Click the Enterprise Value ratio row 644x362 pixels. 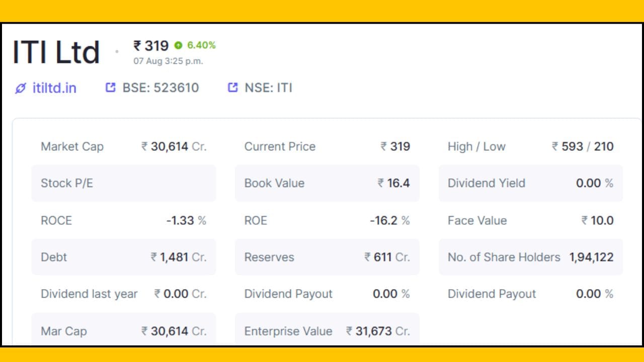coord(327,331)
